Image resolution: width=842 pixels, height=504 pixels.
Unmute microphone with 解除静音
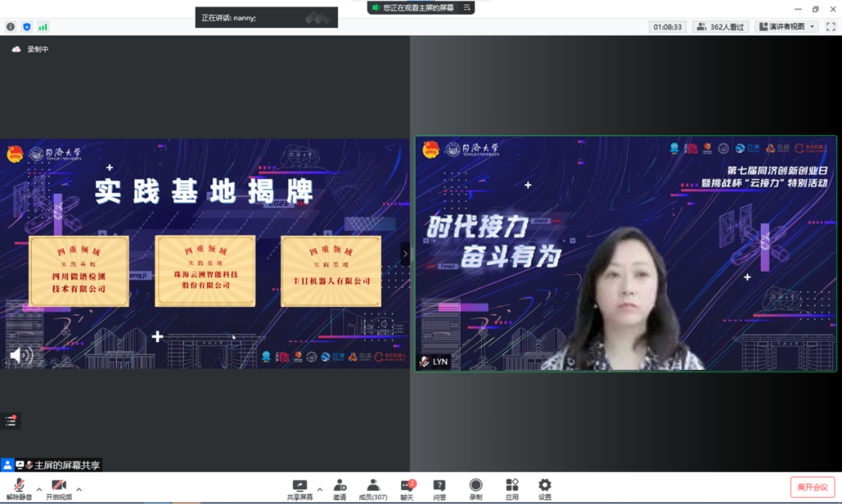tap(19, 488)
